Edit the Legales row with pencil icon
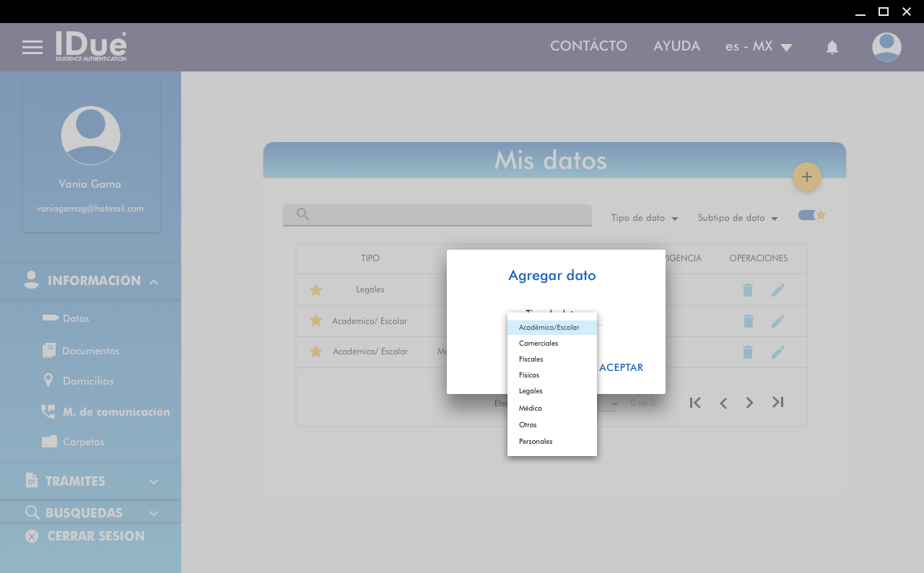 tap(777, 290)
